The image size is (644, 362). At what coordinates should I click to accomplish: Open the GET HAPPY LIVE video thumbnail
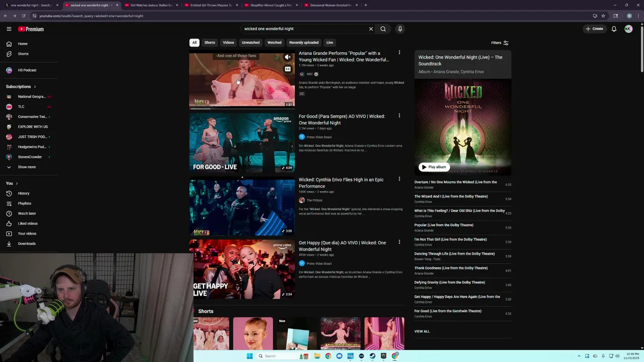click(242, 269)
